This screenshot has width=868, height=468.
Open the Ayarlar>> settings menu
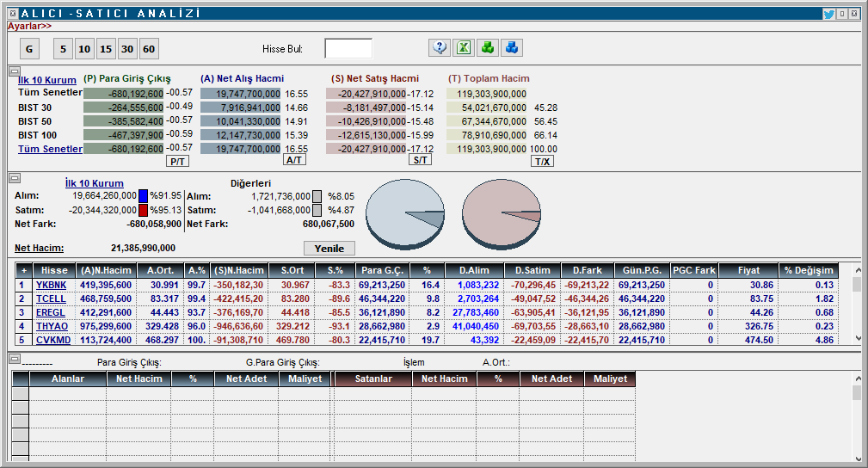click(x=29, y=26)
